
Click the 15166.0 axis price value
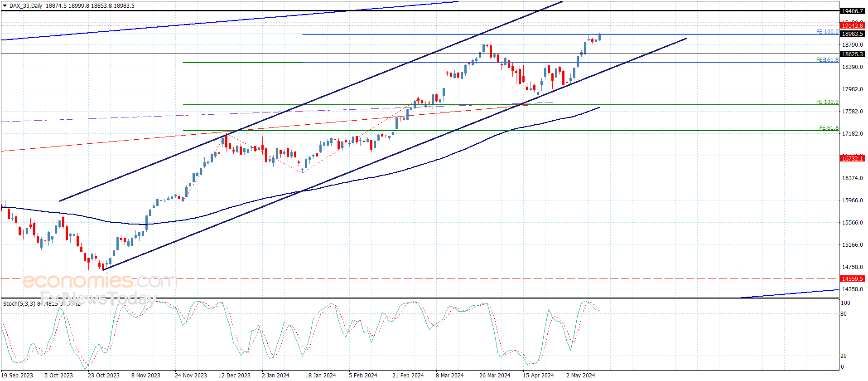pyautogui.click(x=852, y=245)
